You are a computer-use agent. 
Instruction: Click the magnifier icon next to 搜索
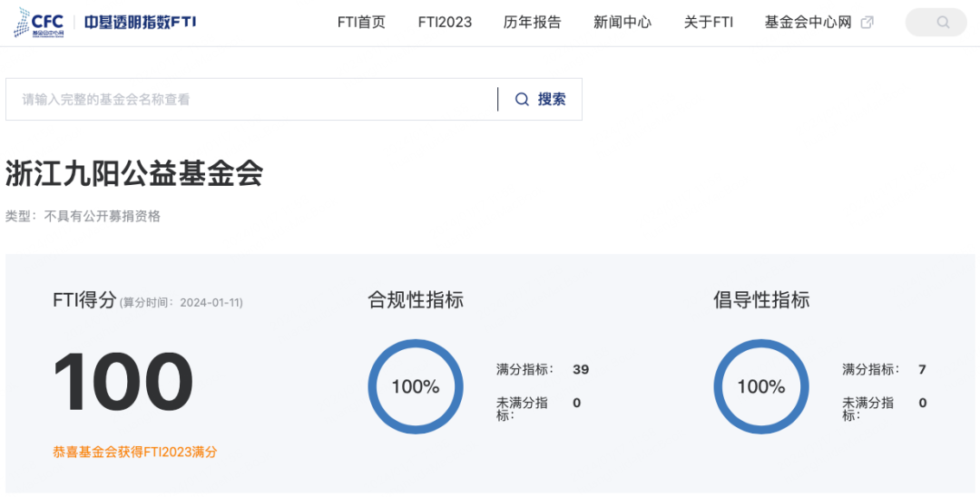coord(522,99)
